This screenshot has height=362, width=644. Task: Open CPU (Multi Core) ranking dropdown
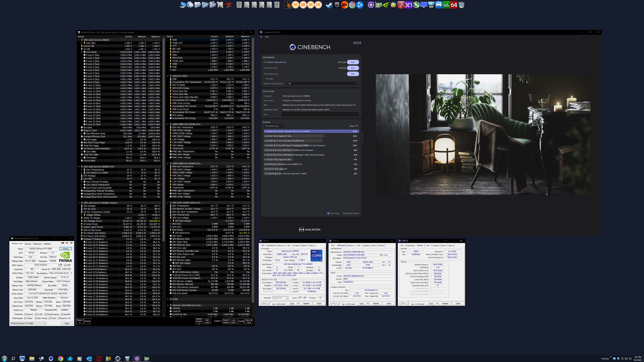pos(274,126)
